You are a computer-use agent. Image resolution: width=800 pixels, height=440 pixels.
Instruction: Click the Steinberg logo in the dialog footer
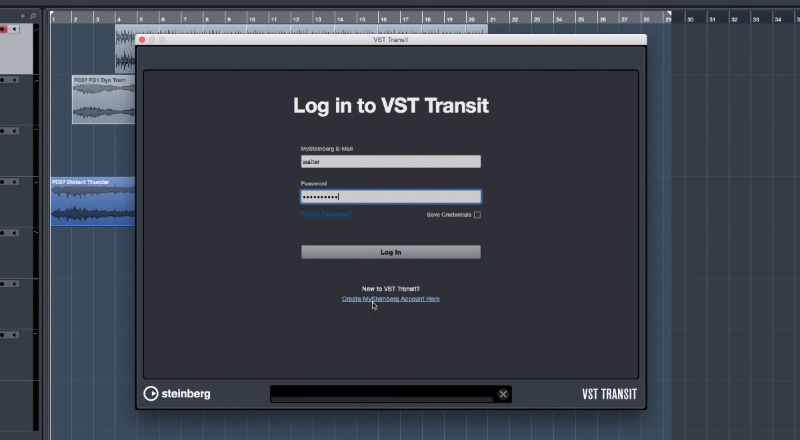(177, 394)
